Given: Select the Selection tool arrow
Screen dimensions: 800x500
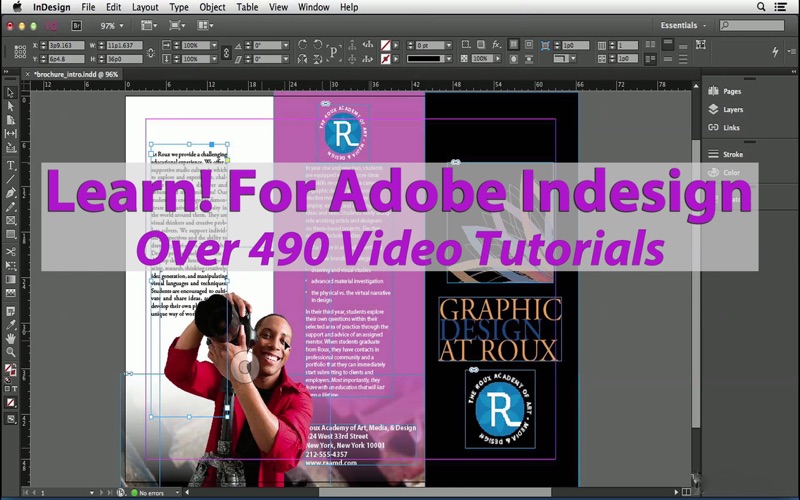Looking at the screenshot, I should click(11, 93).
